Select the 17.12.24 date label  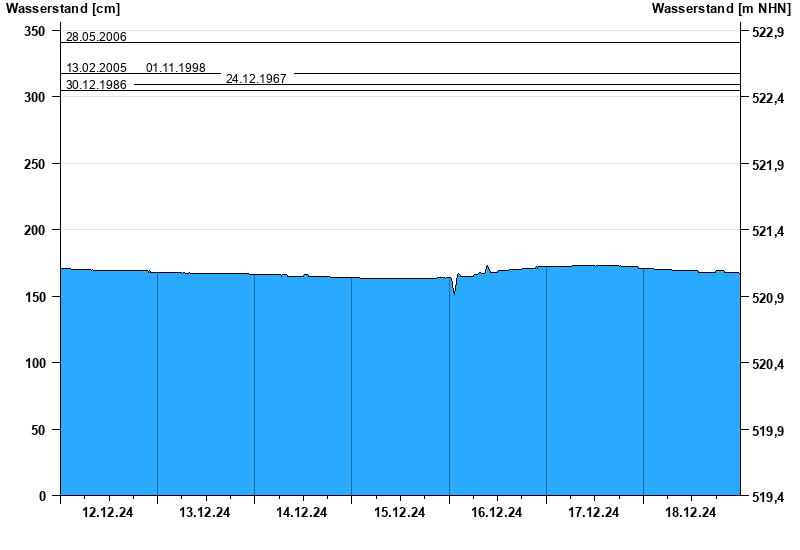(x=593, y=513)
